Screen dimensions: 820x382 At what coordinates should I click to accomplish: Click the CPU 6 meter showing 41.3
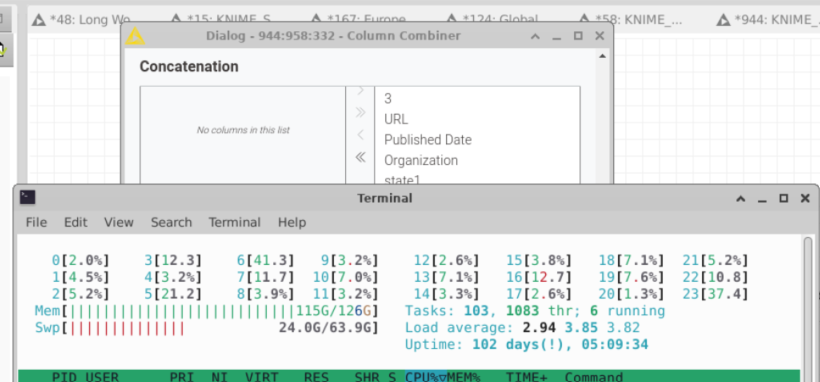point(265,261)
